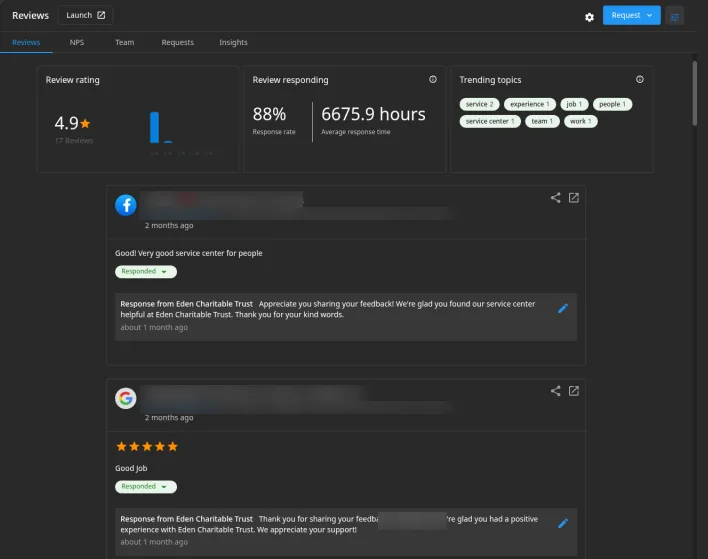The width and height of the screenshot is (708, 559).
Task: Click '2 months ago' on the Facebook review
Action: click(169, 225)
